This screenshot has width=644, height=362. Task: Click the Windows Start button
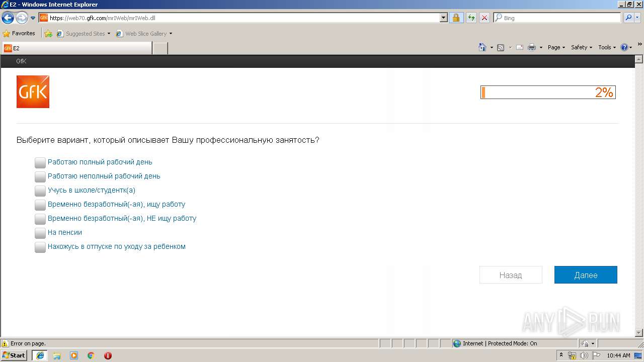click(14, 355)
